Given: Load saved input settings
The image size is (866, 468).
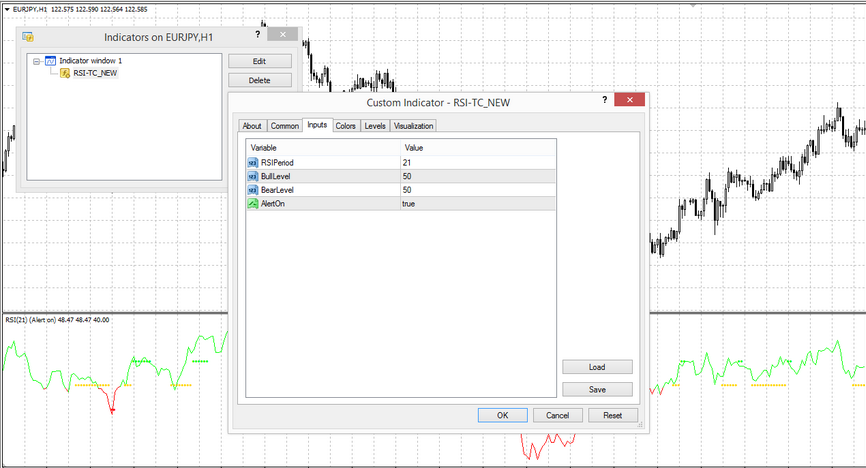Looking at the screenshot, I should [x=597, y=367].
